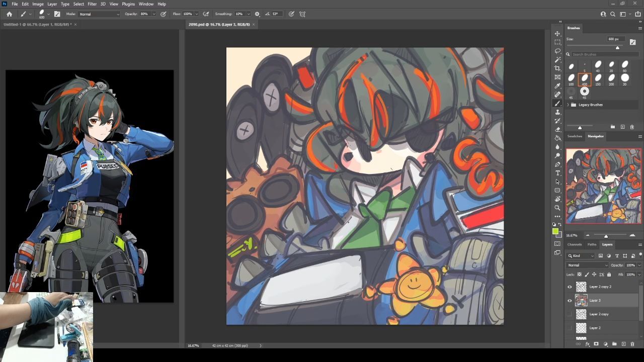This screenshot has width=644, height=362.
Task: Show the hidden Layer 2 copy
Action: 570,314
